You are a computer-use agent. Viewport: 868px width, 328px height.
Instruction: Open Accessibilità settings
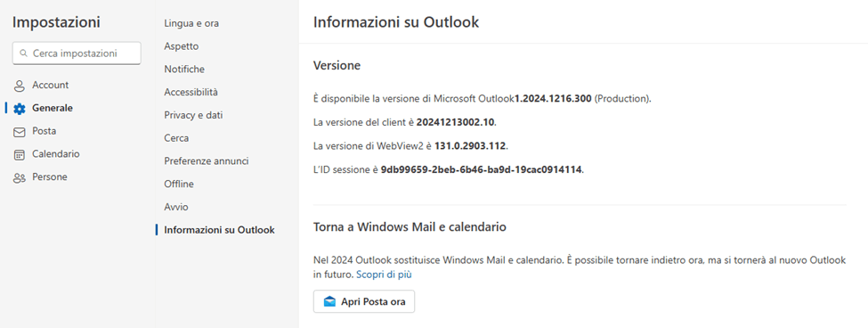tap(191, 92)
